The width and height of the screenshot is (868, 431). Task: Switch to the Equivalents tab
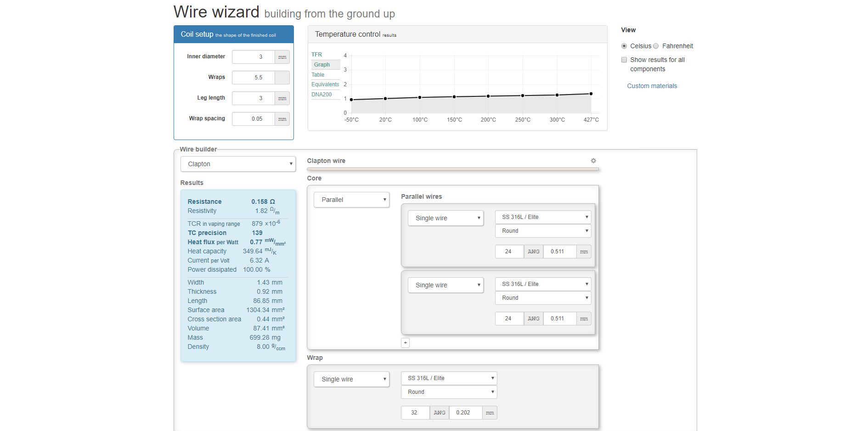point(325,84)
